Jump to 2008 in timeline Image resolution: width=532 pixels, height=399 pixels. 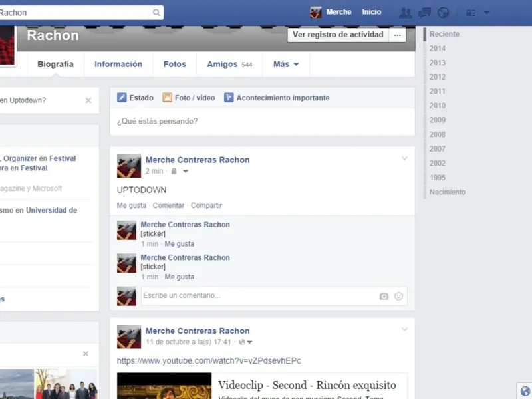coord(437,134)
